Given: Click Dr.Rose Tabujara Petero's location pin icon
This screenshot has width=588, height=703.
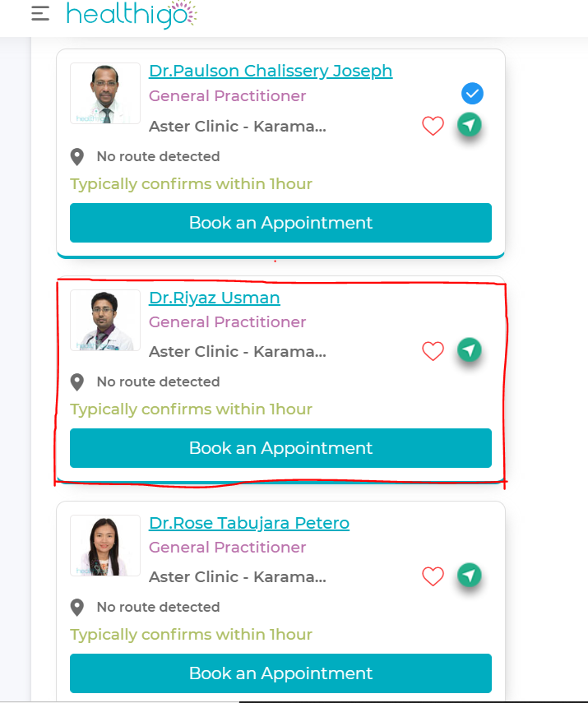Looking at the screenshot, I should click(77, 608).
